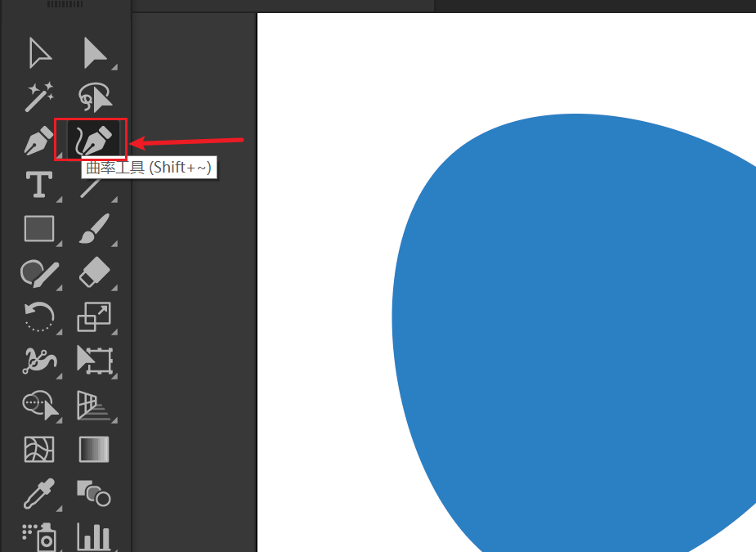Select the Curvature tool
756x552 pixels.
(93, 140)
